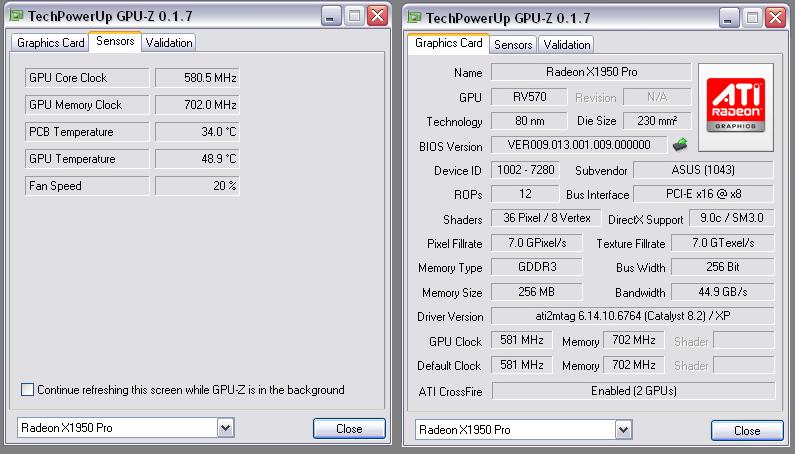795x454 pixels.
Task: Click Close button in Graphics Card window
Action: tap(747, 431)
